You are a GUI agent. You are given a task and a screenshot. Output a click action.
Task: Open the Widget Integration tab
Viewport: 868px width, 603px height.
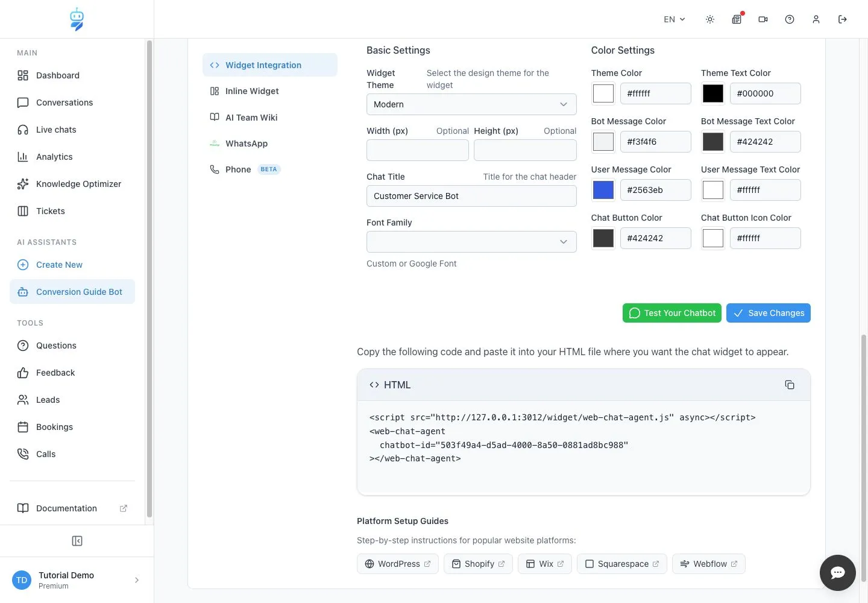pyautogui.click(x=270, y=65)
